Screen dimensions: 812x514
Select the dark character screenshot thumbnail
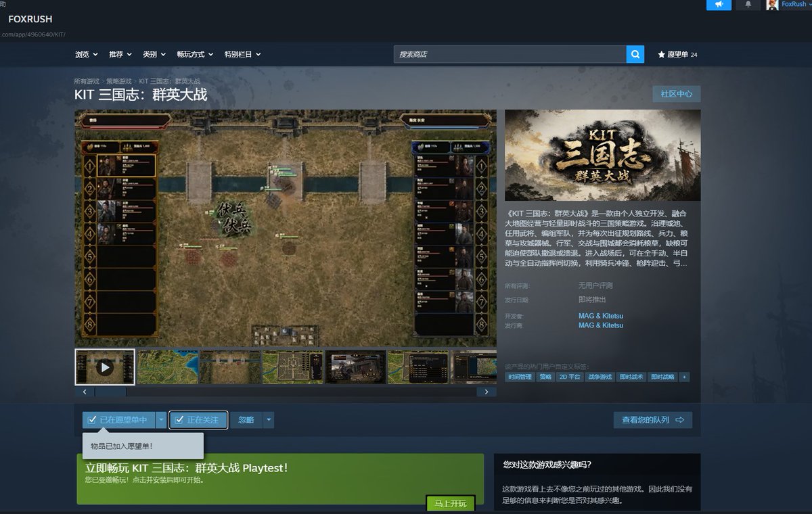click(355, 367)
